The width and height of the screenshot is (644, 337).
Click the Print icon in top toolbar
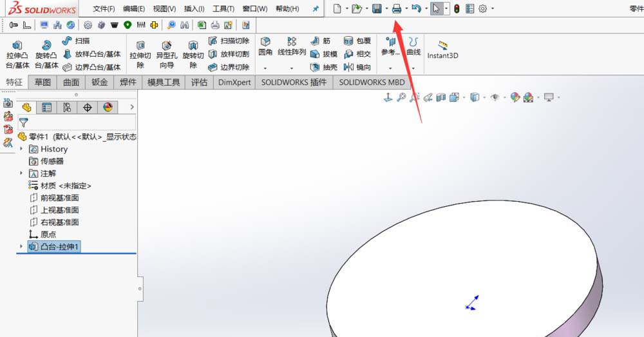point(396,8)
